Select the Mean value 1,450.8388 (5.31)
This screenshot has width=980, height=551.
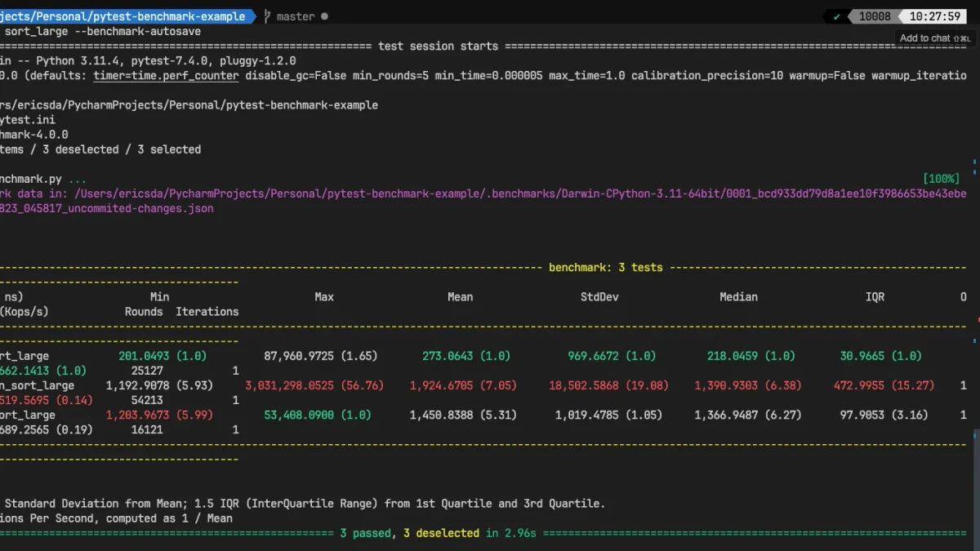pos(463,414)
